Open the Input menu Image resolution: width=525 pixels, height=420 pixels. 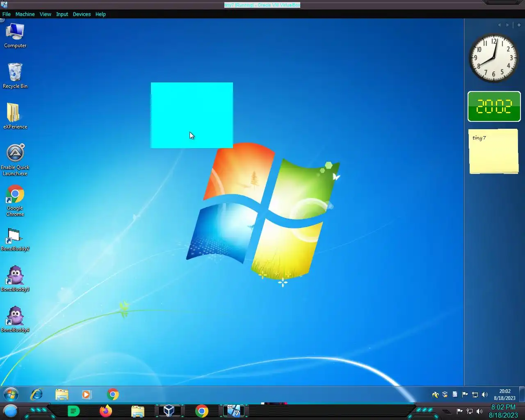coord(62,14)
